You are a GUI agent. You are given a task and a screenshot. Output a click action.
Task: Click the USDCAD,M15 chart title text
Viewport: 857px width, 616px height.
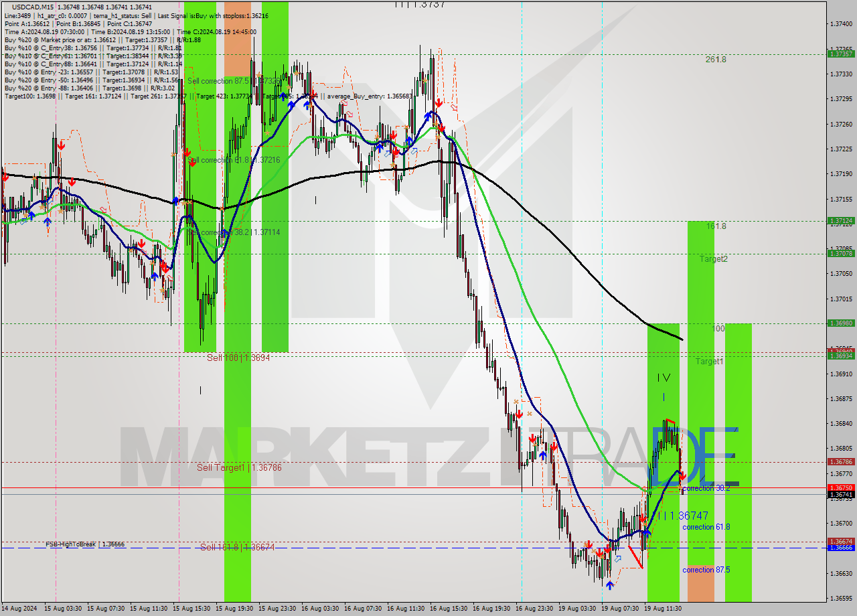pos(34,7)
